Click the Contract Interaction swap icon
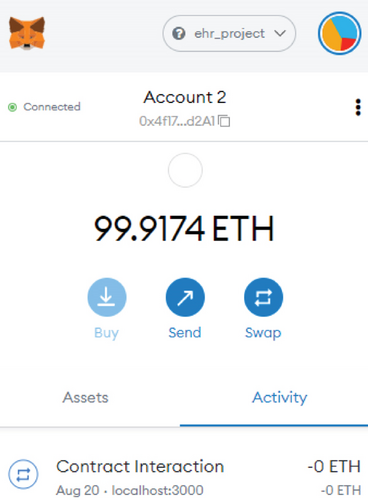The width and height of the screenshot is (368, 500). point(23,474)
